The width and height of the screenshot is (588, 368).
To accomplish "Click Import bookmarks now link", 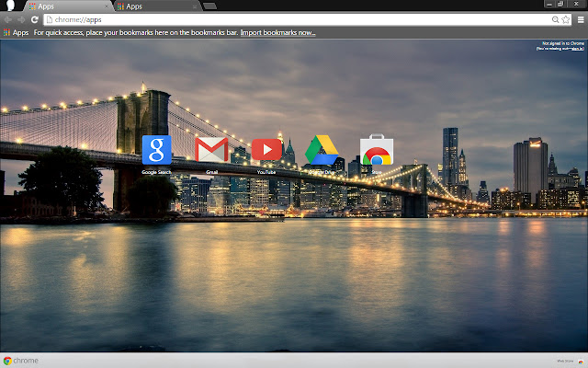I will click(277, 33).
